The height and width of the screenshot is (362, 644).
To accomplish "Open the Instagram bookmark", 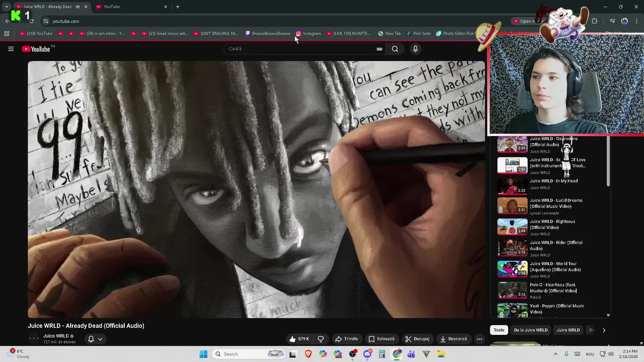I will click(308, 34).
